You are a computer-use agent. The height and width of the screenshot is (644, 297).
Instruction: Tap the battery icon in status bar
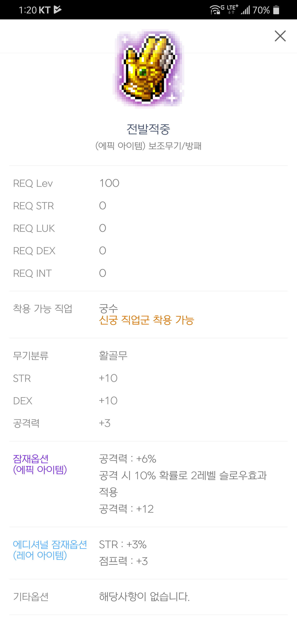click(x=276, y=10)
